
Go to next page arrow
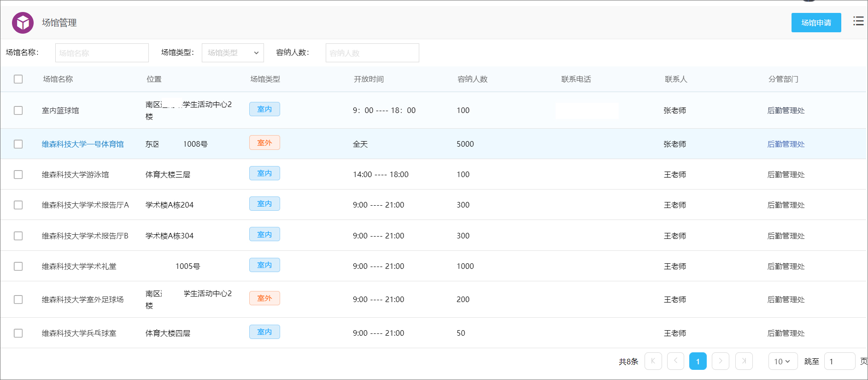click(x=721, y=361)
